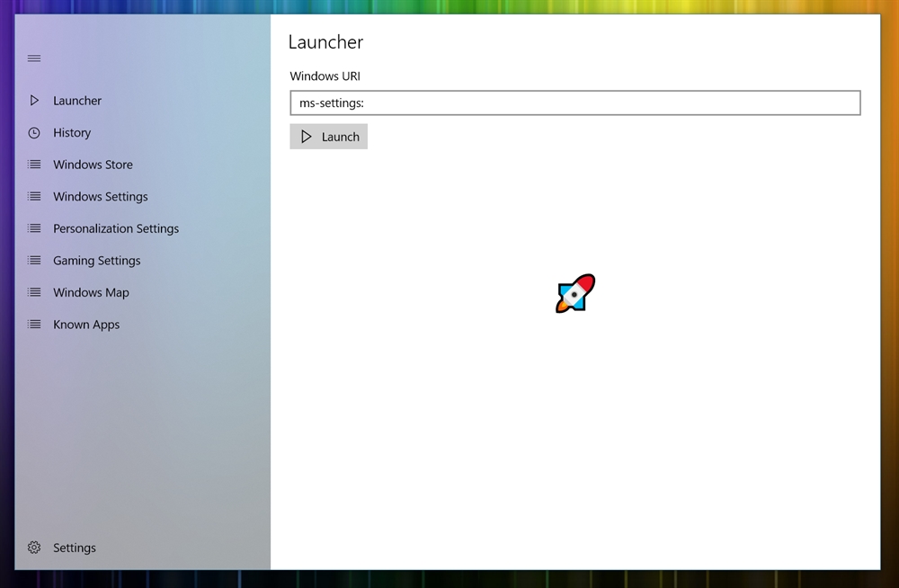Click the list icon beside Windows Store

pos(34,165)
